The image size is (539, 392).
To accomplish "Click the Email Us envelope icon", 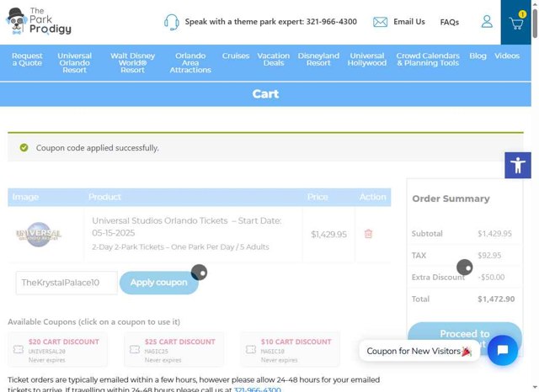I will (x=380, y=22).
